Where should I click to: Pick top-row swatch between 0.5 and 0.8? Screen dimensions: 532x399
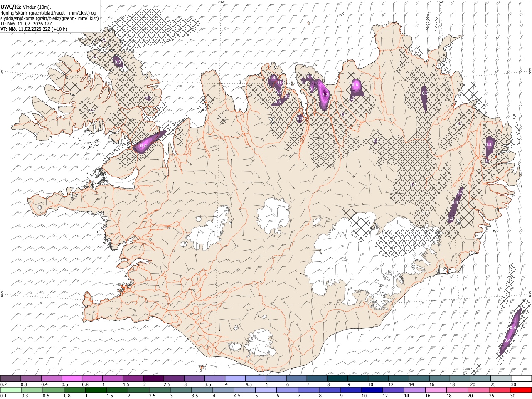(x=71, y=379)
